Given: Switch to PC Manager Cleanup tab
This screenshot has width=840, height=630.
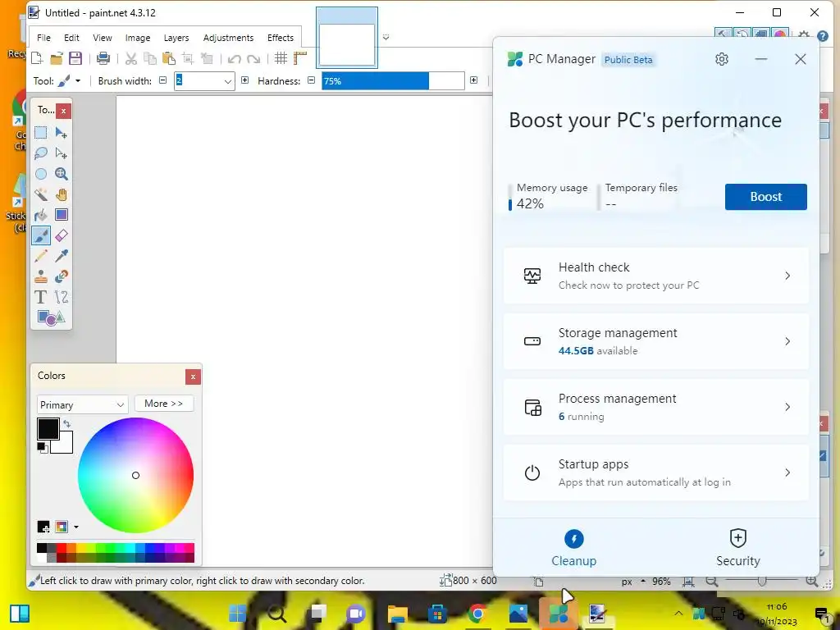Looking at the screenshot, I should click(573, 547).
